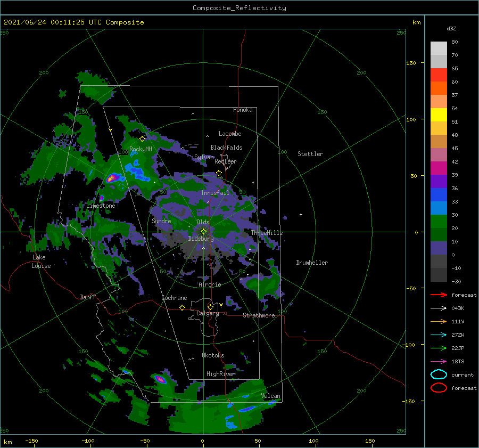
Task: Click the Okotoks label
Action: [x=213, y=355]
